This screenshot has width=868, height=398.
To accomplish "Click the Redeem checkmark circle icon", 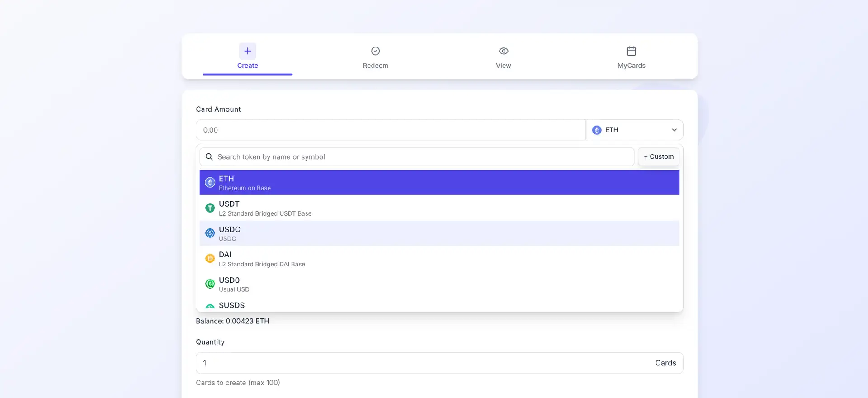I will tap(375, 51).
